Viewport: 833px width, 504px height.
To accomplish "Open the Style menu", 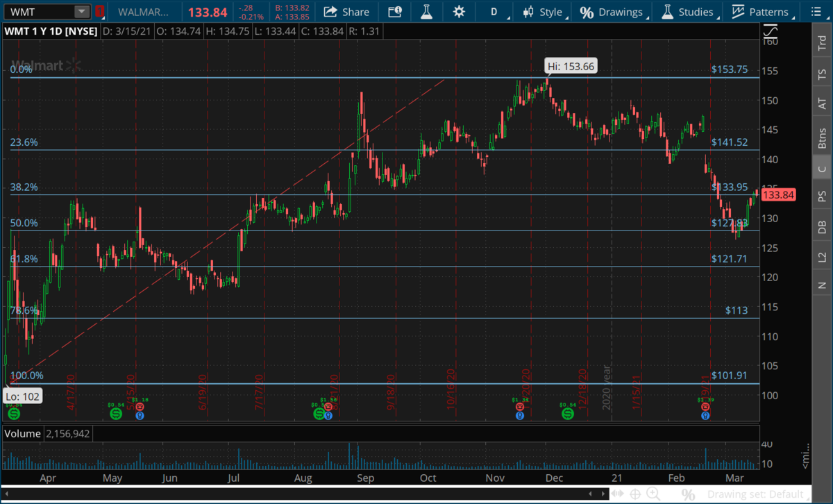I will [x=546, y=12].
